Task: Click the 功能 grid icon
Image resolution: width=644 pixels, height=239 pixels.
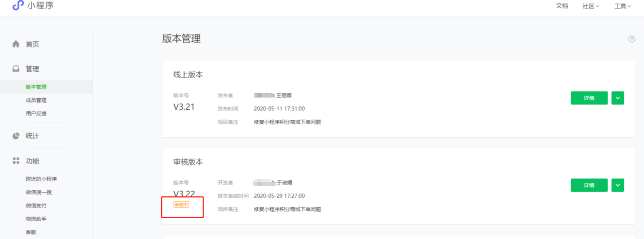Action: (x=16, y=161)
